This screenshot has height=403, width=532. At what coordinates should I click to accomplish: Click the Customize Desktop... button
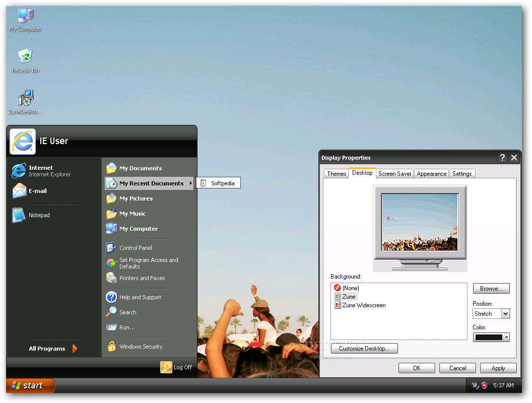[x=364, y=349]
